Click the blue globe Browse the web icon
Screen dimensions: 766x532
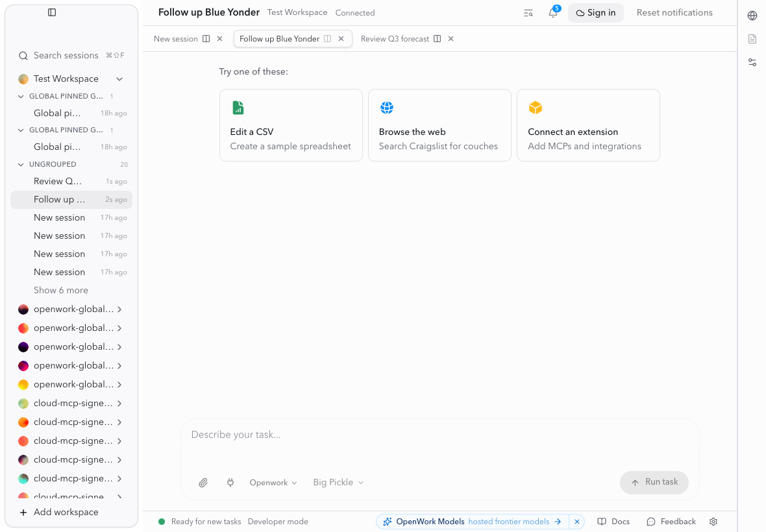(x=387, y=108)
